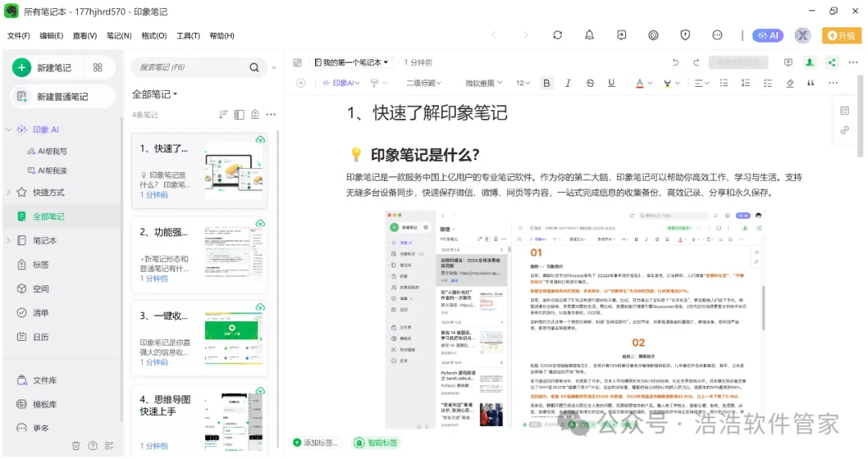Screen dimensions: 868x459
Task: Click the circled plus insert icon
Action: [301, 83]
